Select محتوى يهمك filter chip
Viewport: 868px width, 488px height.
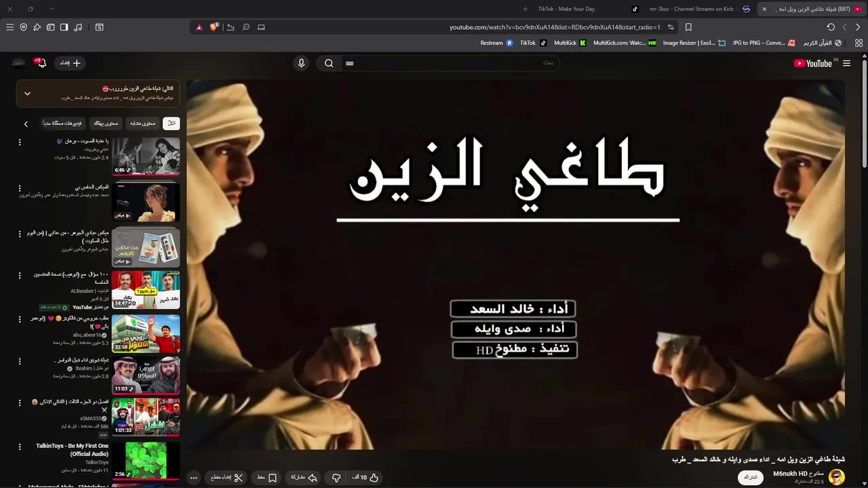click(x=106, y=123)
